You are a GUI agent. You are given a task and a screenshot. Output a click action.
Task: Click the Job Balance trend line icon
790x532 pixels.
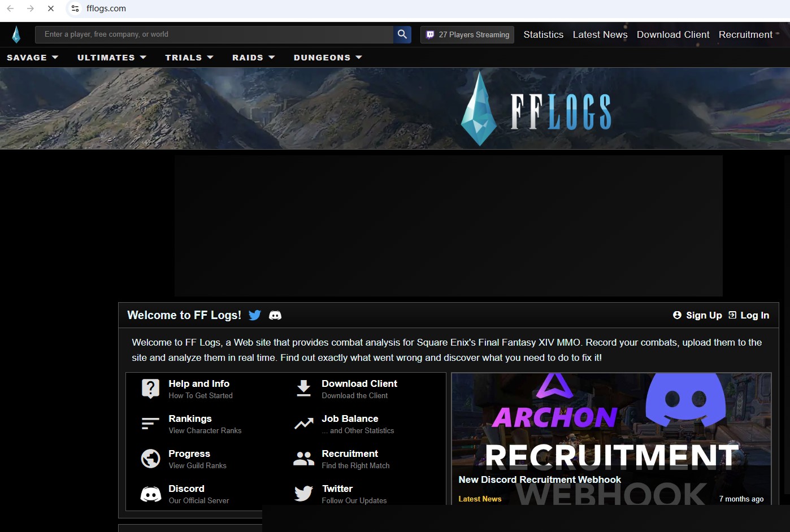coord(303,424)
